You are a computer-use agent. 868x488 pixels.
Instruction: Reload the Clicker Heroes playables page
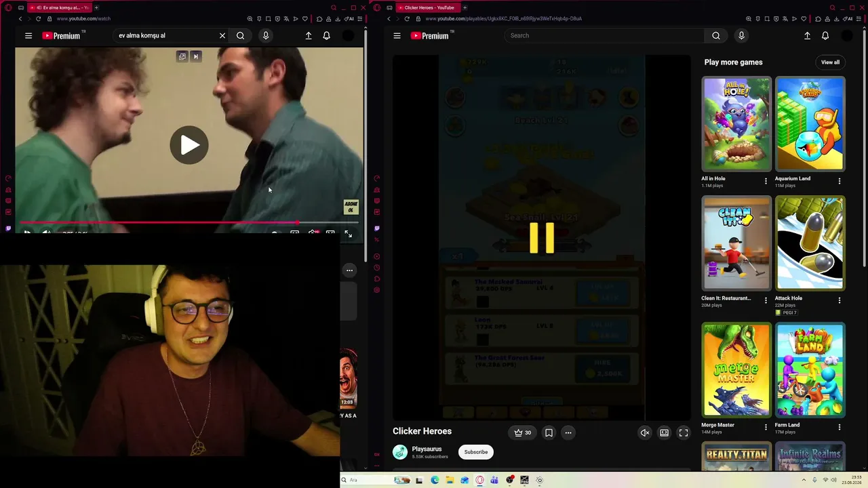point(407,19)
